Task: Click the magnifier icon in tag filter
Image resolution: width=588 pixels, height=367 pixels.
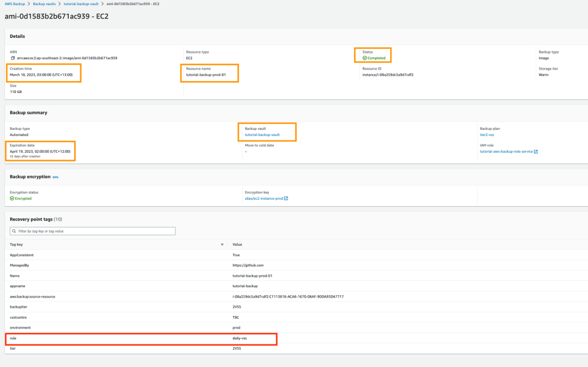Action: (x=14, y=231)
